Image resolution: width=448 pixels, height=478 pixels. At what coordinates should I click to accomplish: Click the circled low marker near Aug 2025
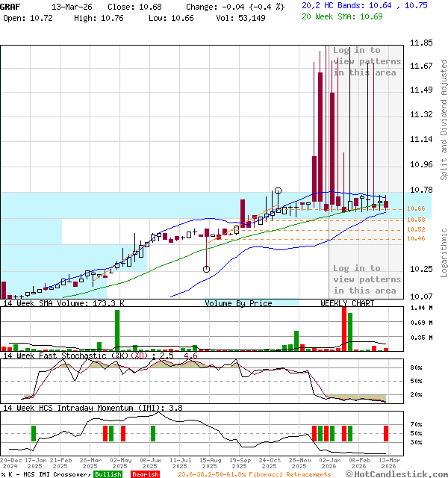click(206, 269)
